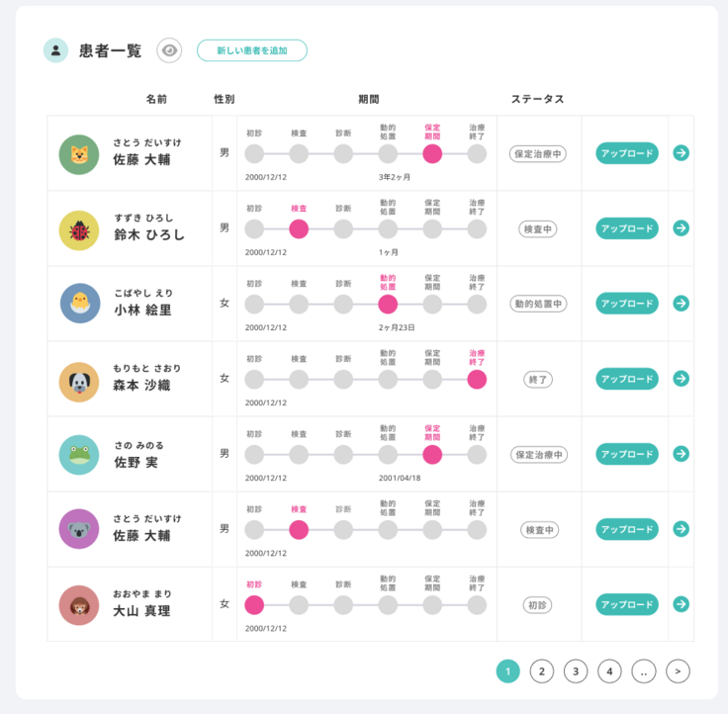Image resolution: width=728 pixels, height=714 pixels.
Task: Click 小林 絵里 chick avatar
Action: click(x=79, y=304)
